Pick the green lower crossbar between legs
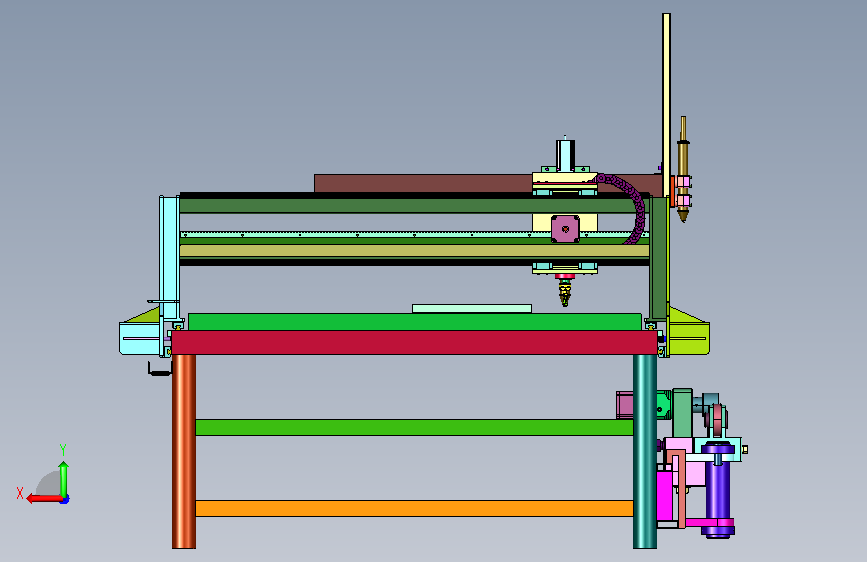 point(414,427)
